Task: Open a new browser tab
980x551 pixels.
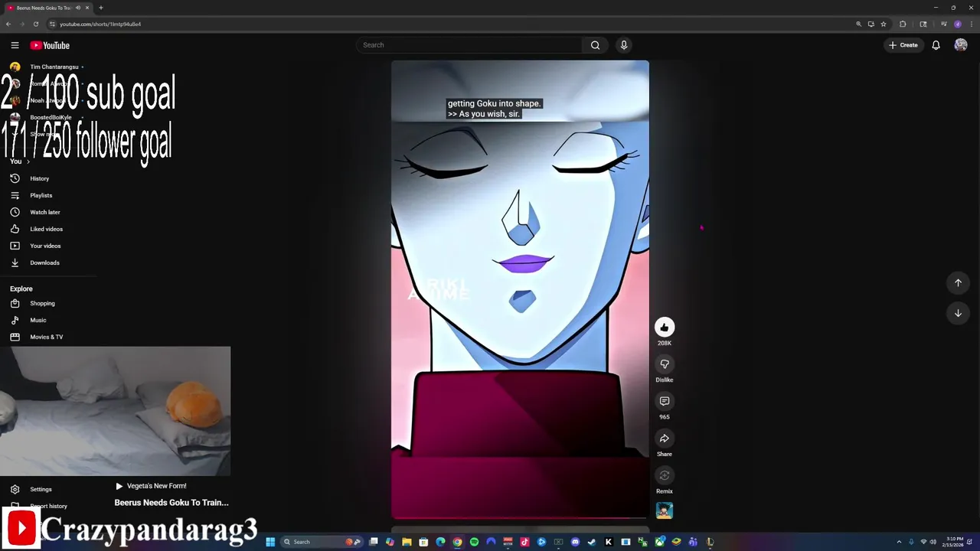Action: (x=101, y=8)
